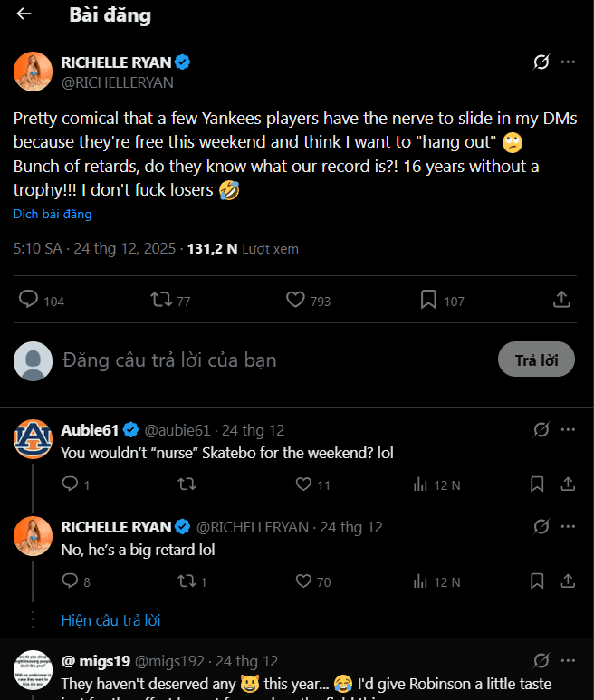
Task: Like the main post
Action: (295, 300)
